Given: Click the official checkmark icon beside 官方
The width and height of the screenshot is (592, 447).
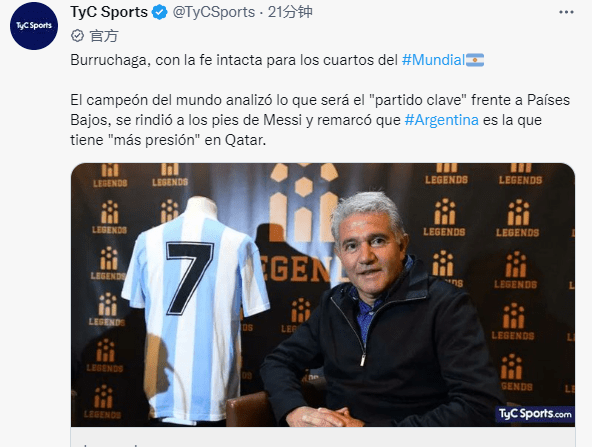Looking at the screenshot, I should point(77,36).
